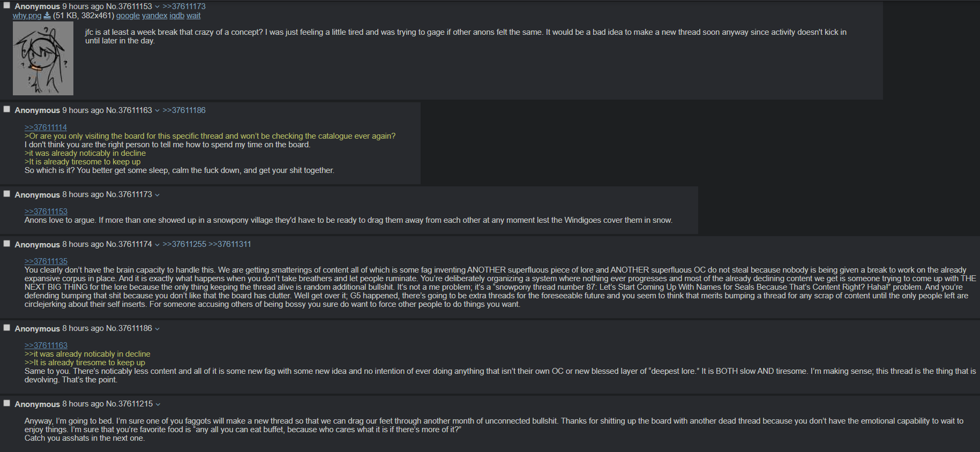Check the box beside post No.37611215
This screenshot has height=452, width=980.
pyautogui.click(x=7, y=403)
